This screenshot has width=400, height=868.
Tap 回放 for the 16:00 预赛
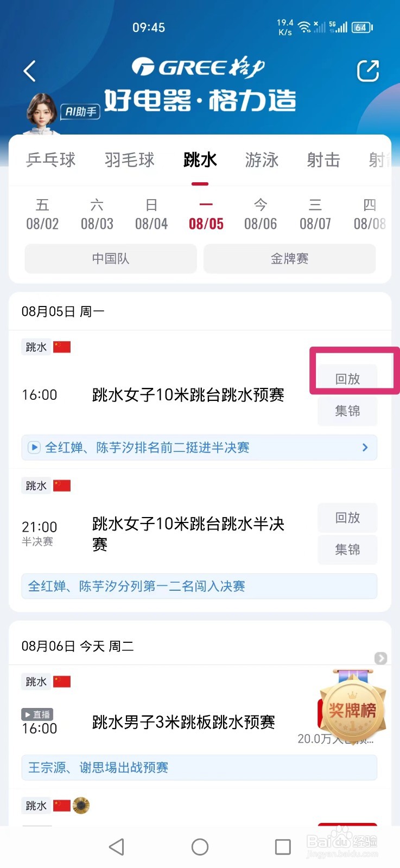point(347,379)
